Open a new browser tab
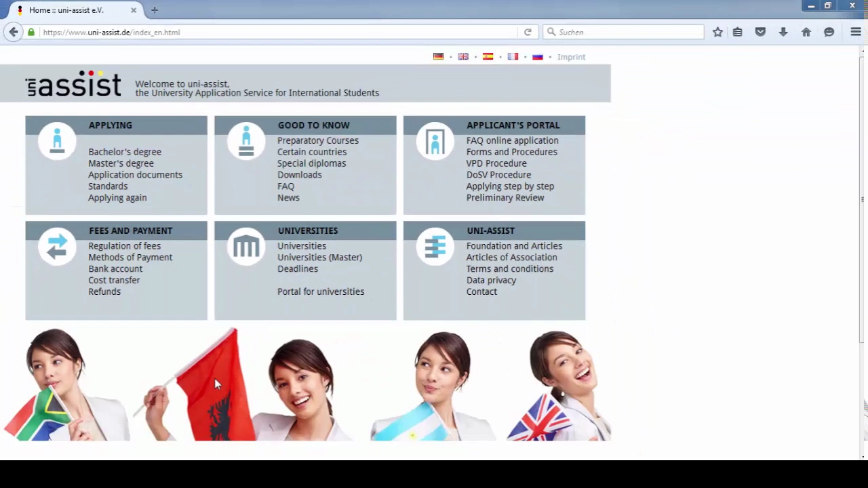The width and height of the screenshot is (868, 488). (155, 10)
